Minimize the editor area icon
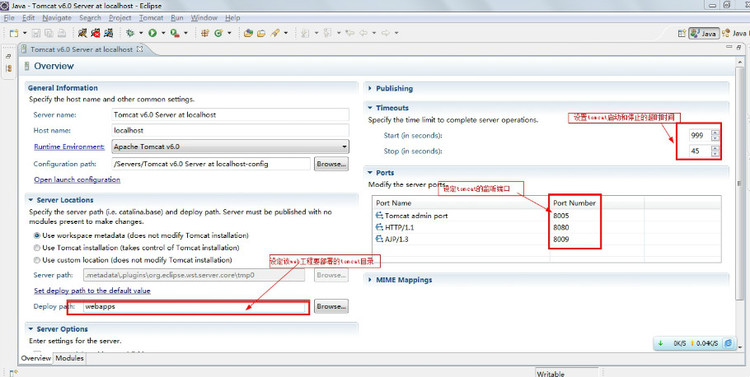The image size is (750, 377). [729, 47]
